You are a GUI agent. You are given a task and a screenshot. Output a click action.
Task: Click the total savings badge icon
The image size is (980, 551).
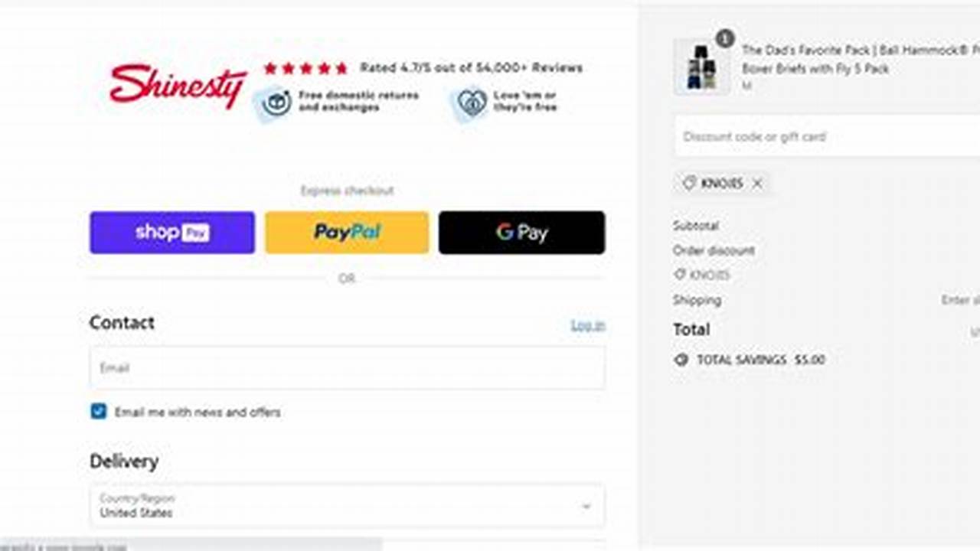click(681, 360)
